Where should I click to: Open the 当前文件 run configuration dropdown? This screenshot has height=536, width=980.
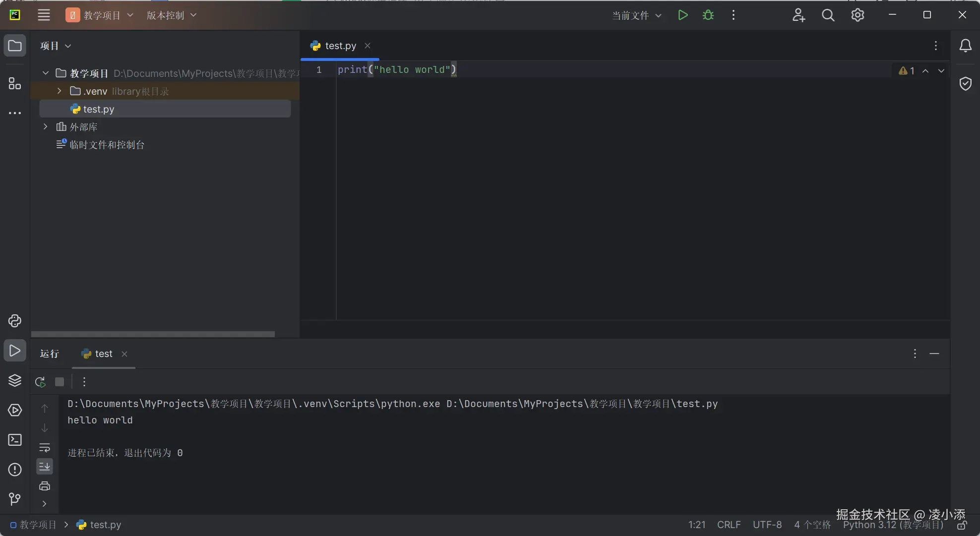point(636,15)
